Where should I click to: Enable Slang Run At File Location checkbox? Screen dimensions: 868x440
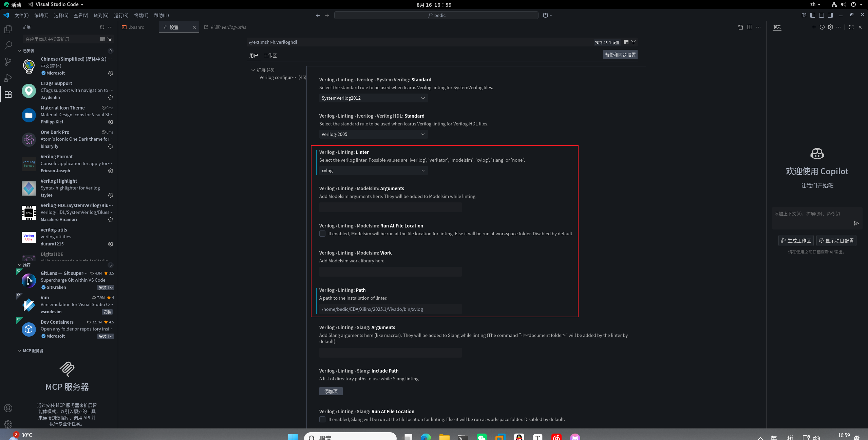322,419
